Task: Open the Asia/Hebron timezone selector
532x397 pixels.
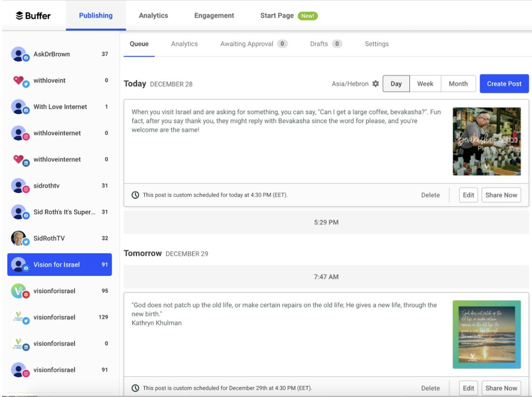Action: coord(349,84)
